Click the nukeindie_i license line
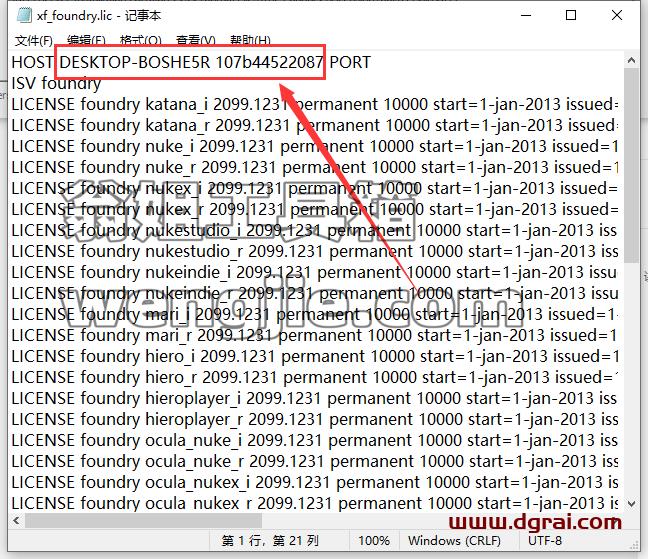Image resolution: width=648 pixels, height=559 pixels. (x=315, y=273)
